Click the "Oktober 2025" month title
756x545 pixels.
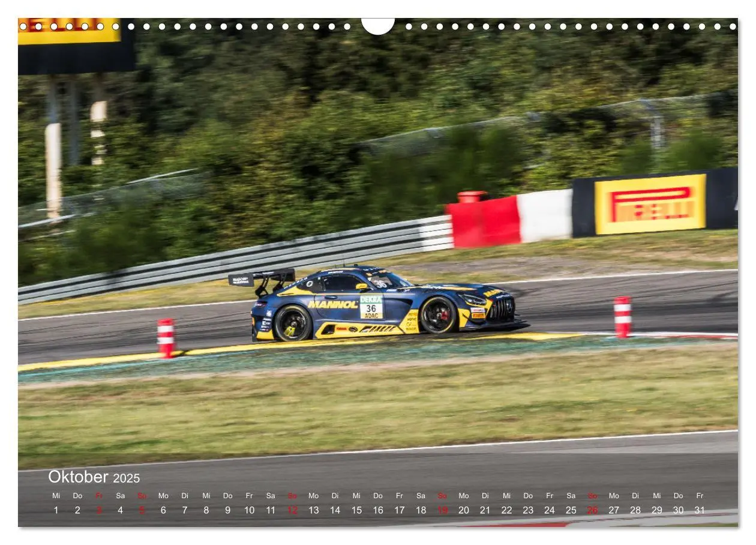click(x=94, y=477)
